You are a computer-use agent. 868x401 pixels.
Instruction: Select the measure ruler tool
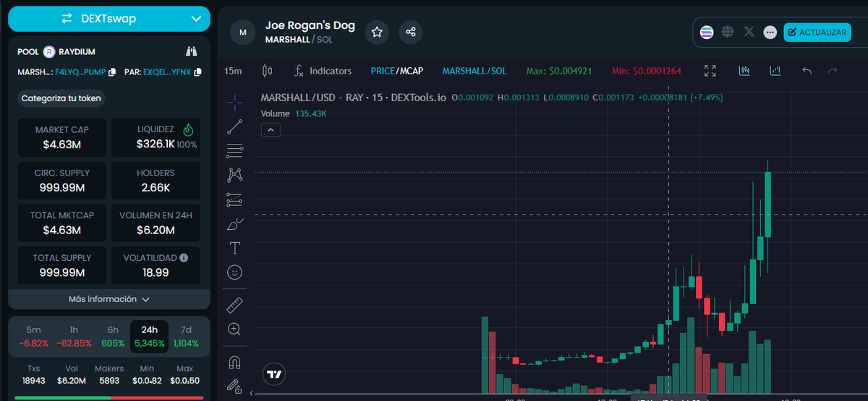point(234,304)
